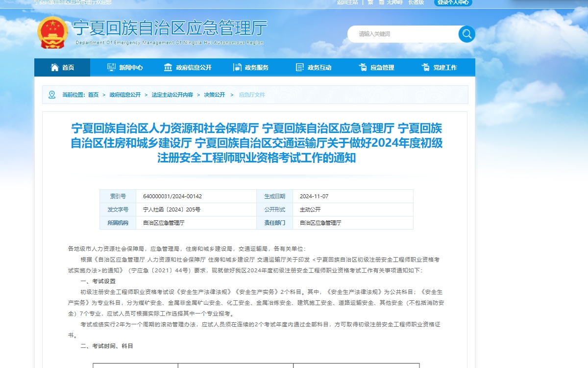Open 返回主站 at the top bar
Image resolution: width=588 pixels, height=368 pixels.
pyautogui.click(x=348, y=3)
